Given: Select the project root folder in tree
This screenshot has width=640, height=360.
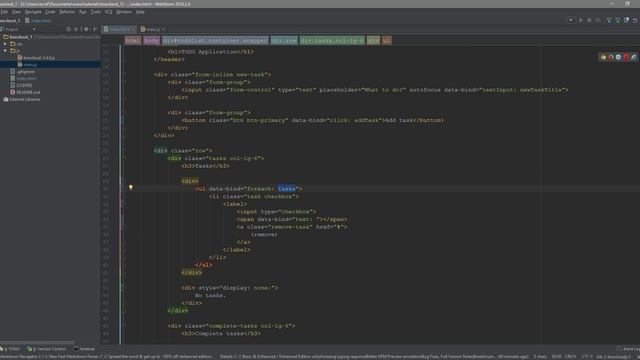Looking at the screenshot, I should point(18,37).
